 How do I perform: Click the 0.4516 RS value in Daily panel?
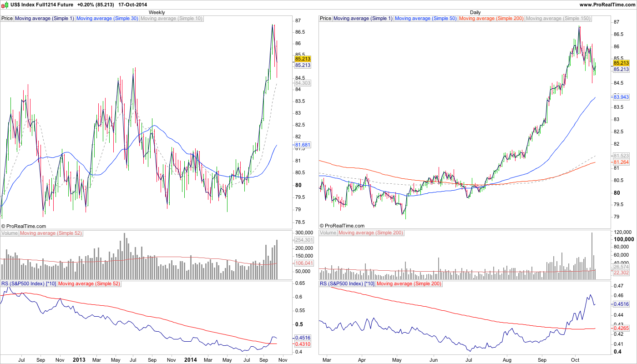621,304
